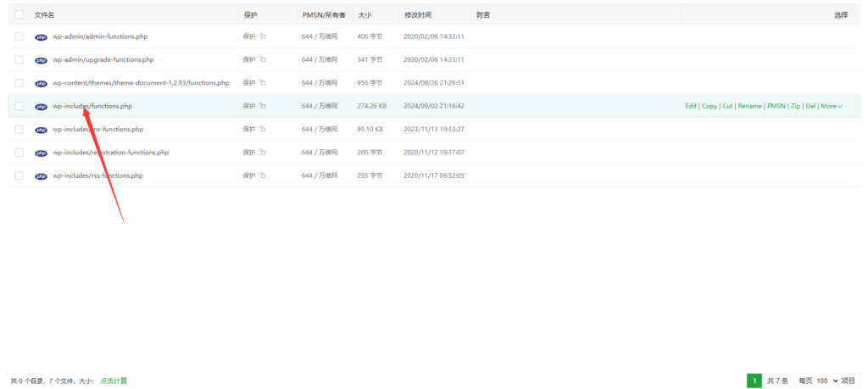This screenshot has width=868, height=389.
Task: Click PHP icon of wp-includes/functions.php
Action: click(41, 107)
